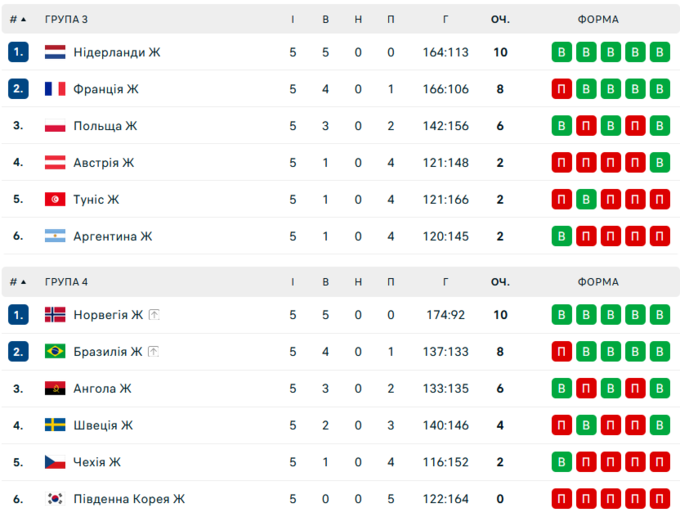Image resolution: width=680 pixels, height=517 pixels.
Task: Open Польща Ж team page
Action: pos(105,126)
